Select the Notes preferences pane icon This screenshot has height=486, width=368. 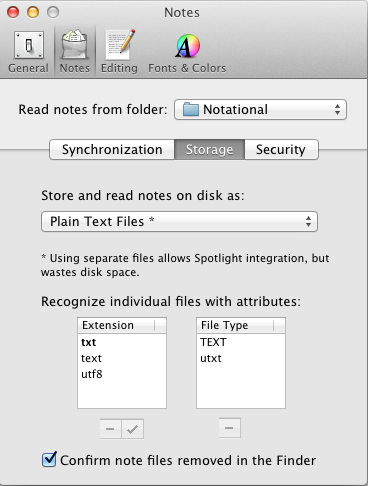pyautogui.click(x=75, y=52)
